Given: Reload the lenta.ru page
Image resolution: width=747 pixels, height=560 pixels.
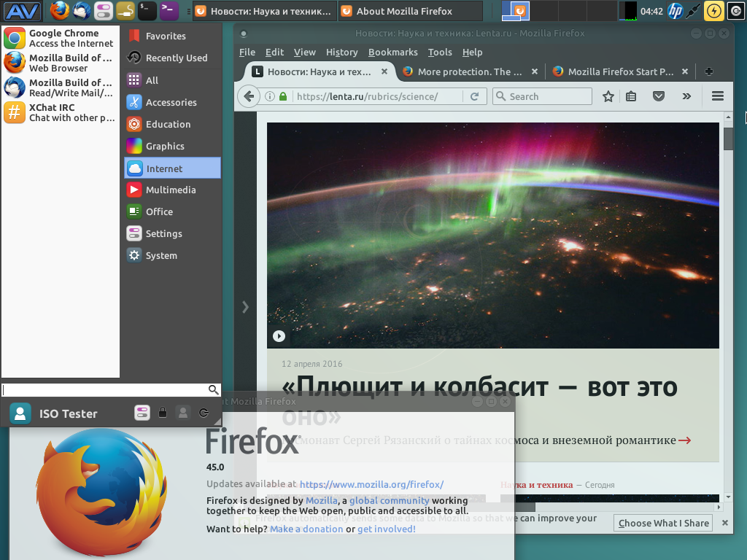Looking at the screenshot, I should (473, 96).
